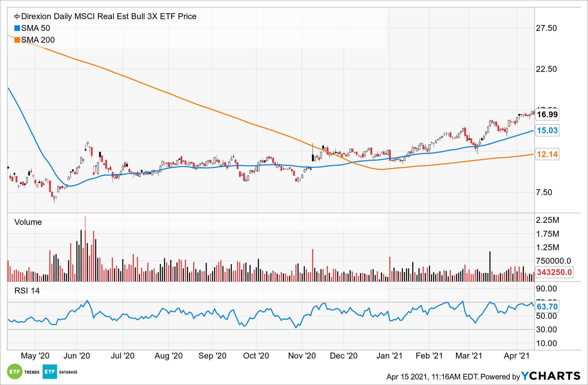Click the blue SMA 50 legend swatch
This screenshot has width=588, height=385.
[17, 28]
